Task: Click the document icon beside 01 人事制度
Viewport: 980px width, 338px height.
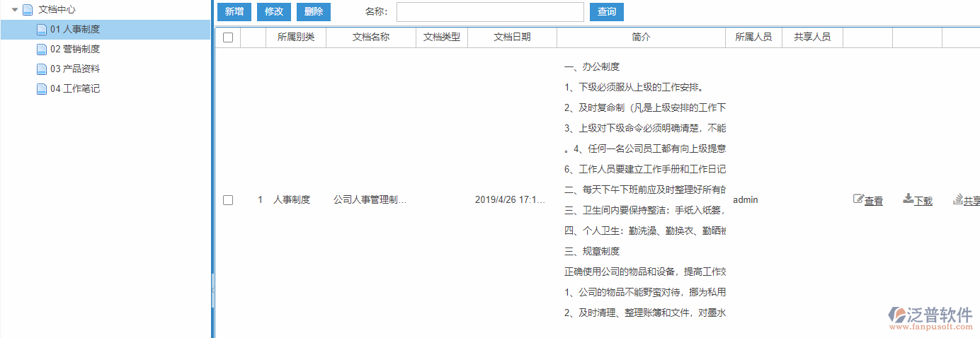Action: [x=41, y=30]
